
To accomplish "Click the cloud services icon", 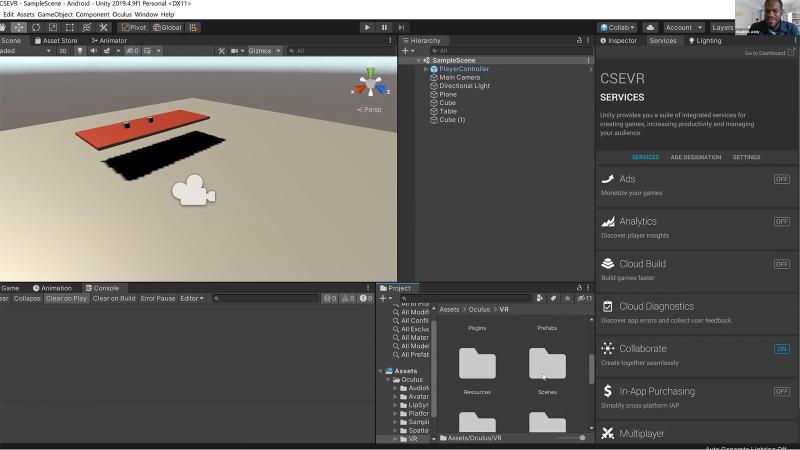I will tap(650, 28).
